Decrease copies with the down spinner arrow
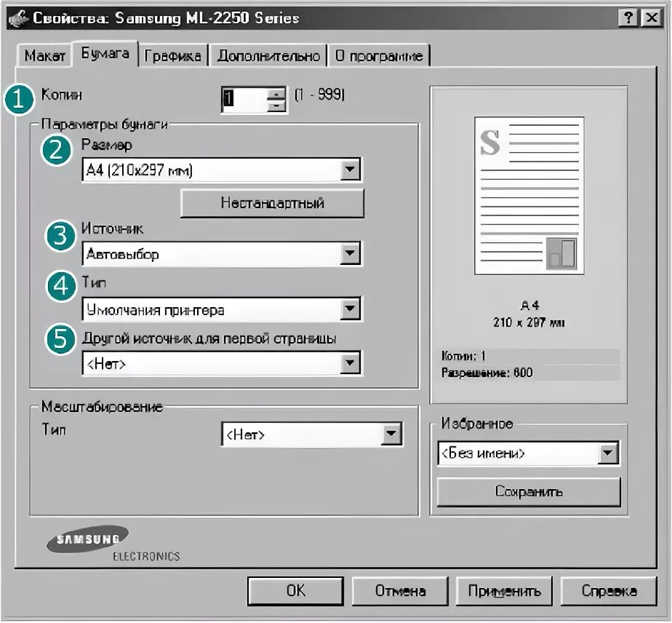Viewport: 672px width, 623px height. pos(277,106)
